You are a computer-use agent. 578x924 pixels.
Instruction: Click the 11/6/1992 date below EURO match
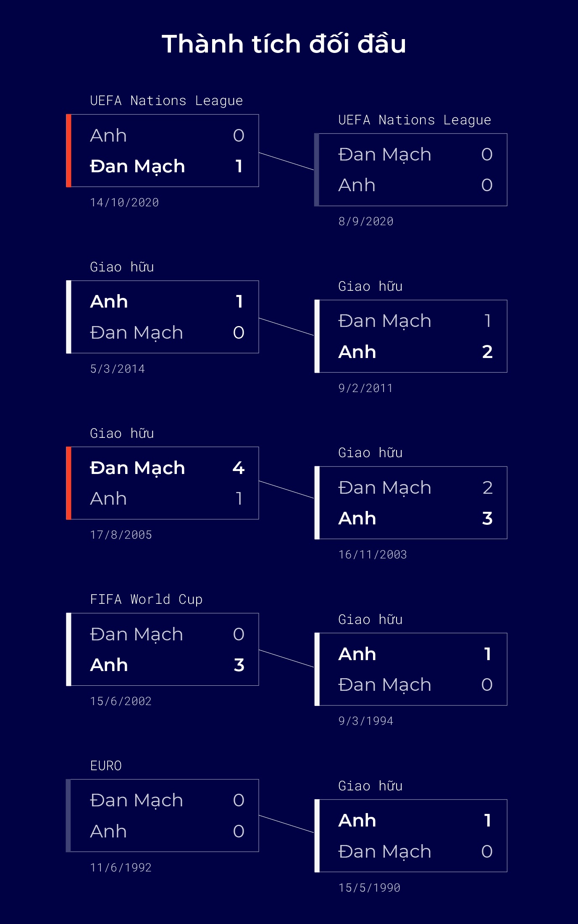pos(121,868)
